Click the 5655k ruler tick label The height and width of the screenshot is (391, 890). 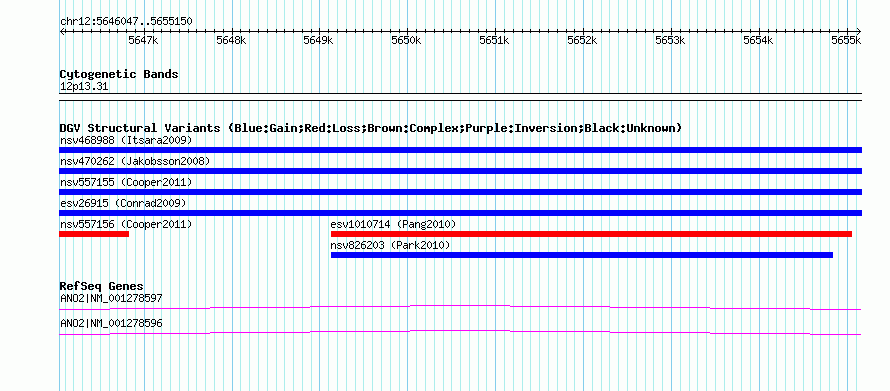point(846,40)
